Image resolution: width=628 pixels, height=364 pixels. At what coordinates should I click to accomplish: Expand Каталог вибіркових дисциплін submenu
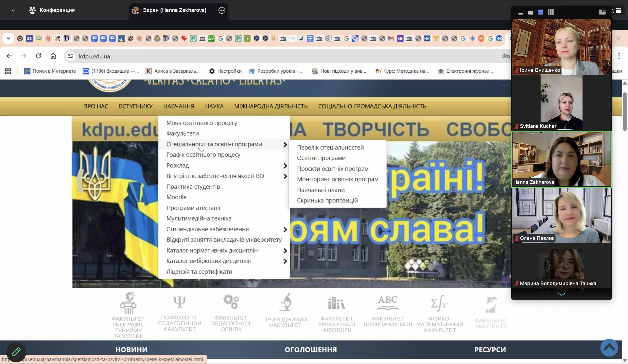[x=285, y=261]
